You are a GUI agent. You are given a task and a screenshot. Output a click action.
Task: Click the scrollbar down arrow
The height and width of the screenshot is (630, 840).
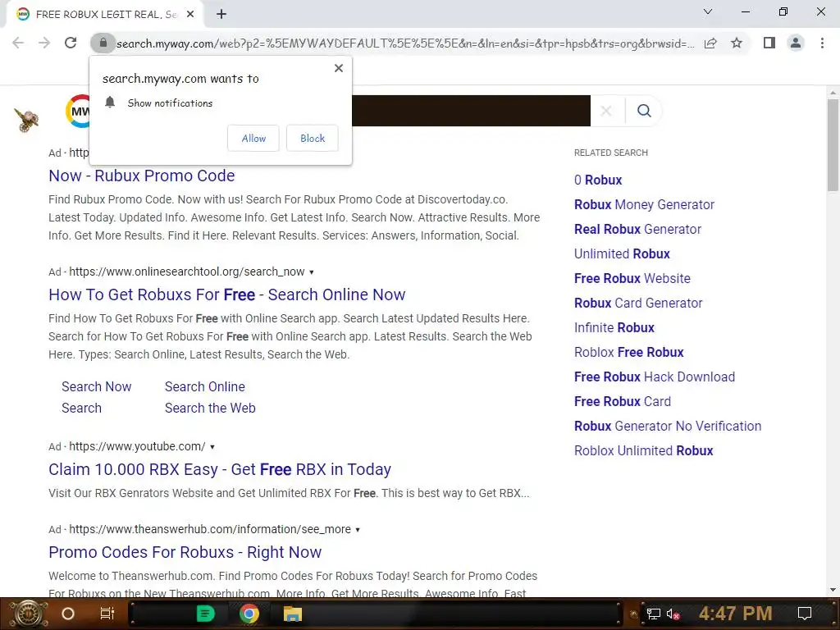coord(833,590)
